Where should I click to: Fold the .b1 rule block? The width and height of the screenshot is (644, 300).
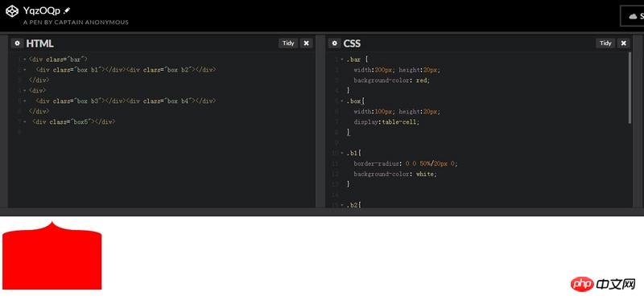click(342, 153)
